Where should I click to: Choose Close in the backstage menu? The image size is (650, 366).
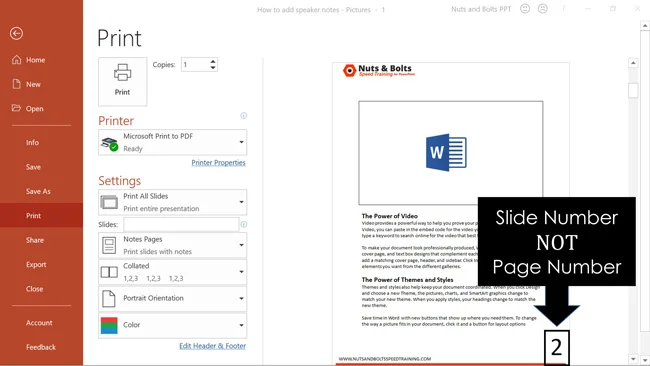[34, 289]
